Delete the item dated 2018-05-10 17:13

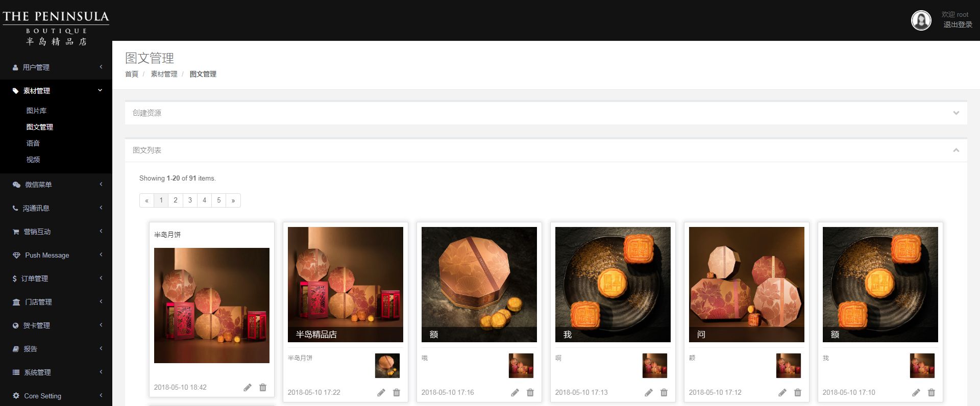tap(664, 393)
